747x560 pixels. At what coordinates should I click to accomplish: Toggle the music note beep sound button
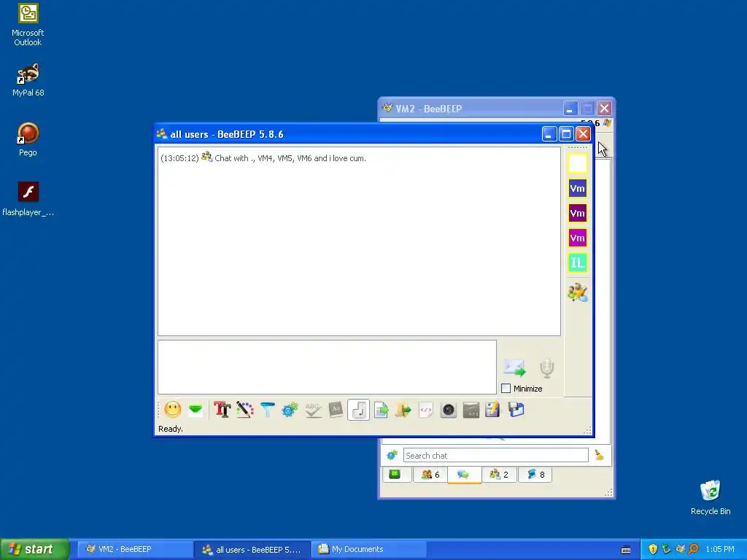pos(358,410)
